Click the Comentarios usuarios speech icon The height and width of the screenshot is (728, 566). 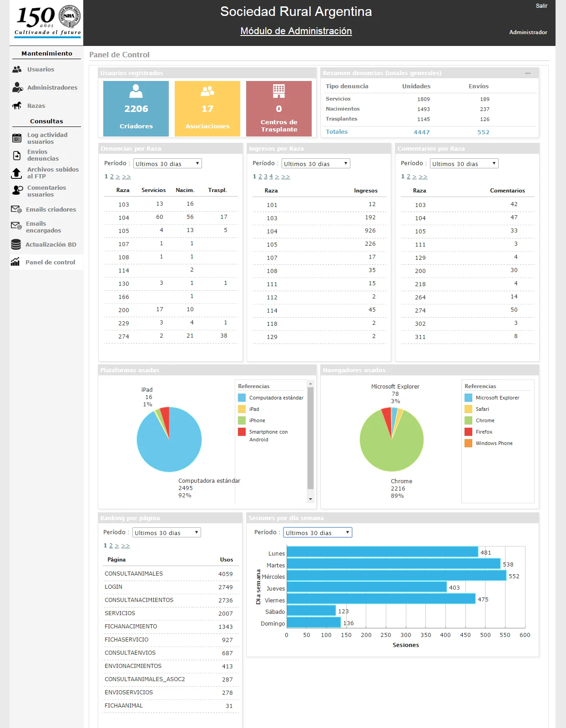coord(17,191)
